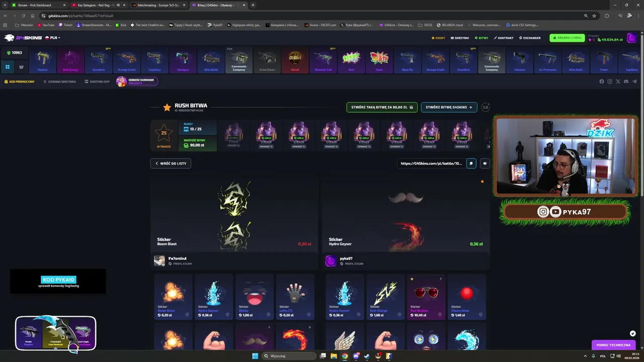Select the Bolt Charge sticker card
The height and width of the screenshot is (362, 644).
click(x=385, y=297)
